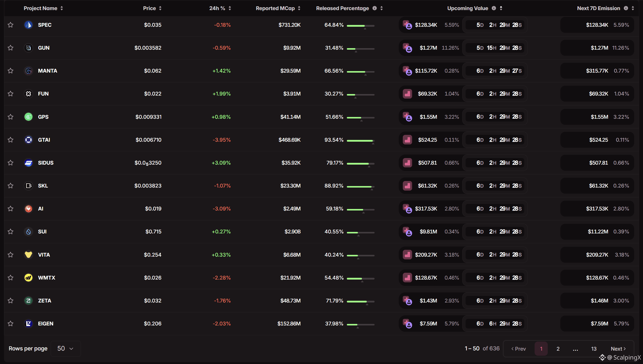643x364 pixels.
Task: Open the GTAI project name link
Action: (x=44, y=140)
